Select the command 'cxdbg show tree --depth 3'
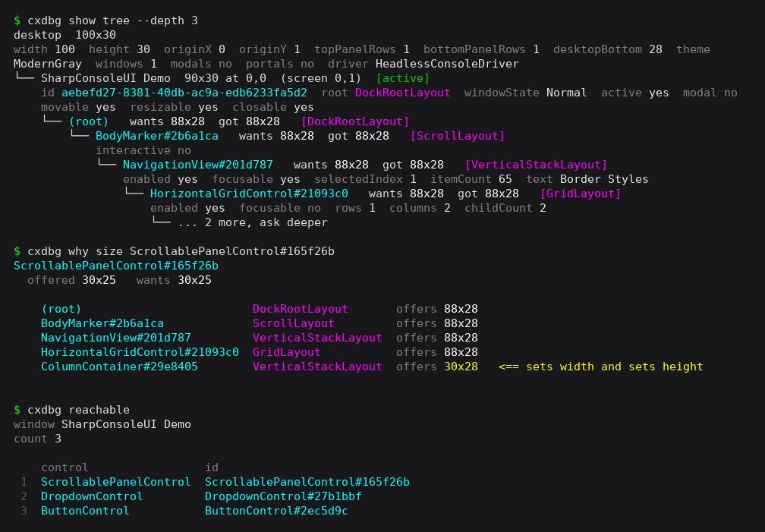The height and width of the screenshot is (532, 765). (112, 20)
